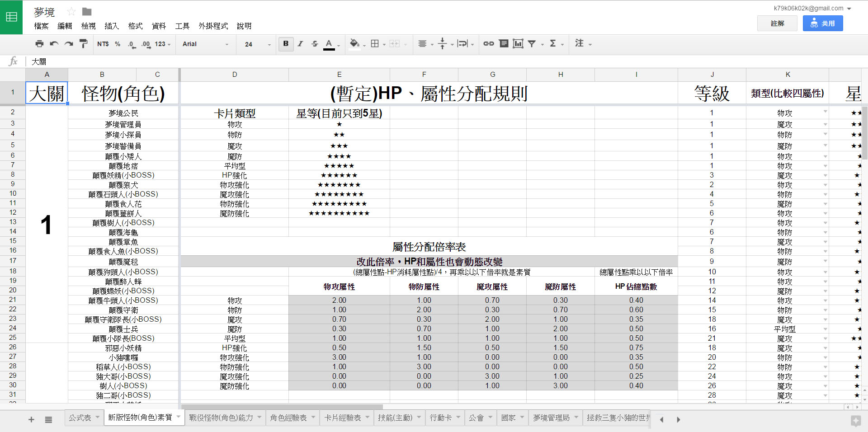Click the print icon in the toolbar
This screenshot has width=868, height=432.
(39, 44)
